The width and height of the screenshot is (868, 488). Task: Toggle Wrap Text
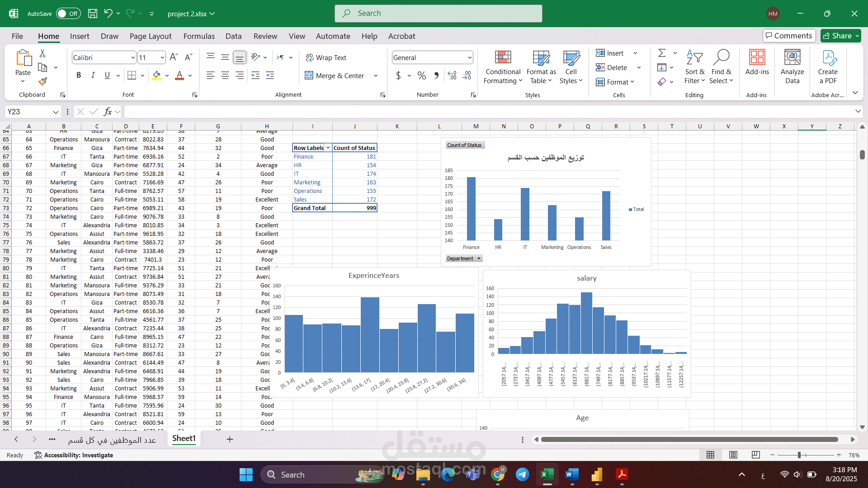tap(326, 57)
